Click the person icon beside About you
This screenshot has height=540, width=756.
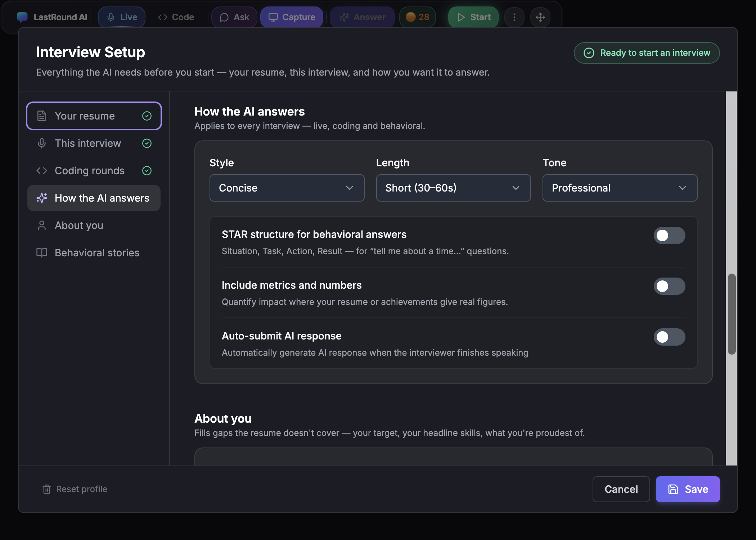click(x=42, y=225)
